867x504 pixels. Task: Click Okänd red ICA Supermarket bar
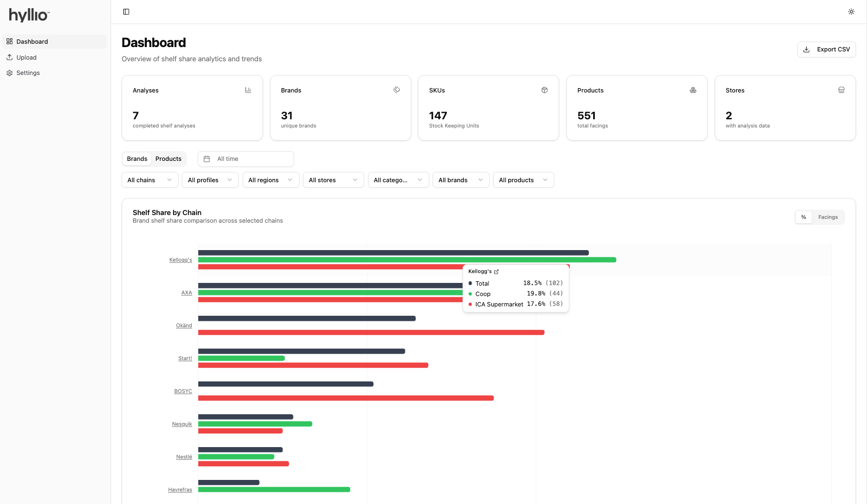pyautogui.click(x=371, y=333)
